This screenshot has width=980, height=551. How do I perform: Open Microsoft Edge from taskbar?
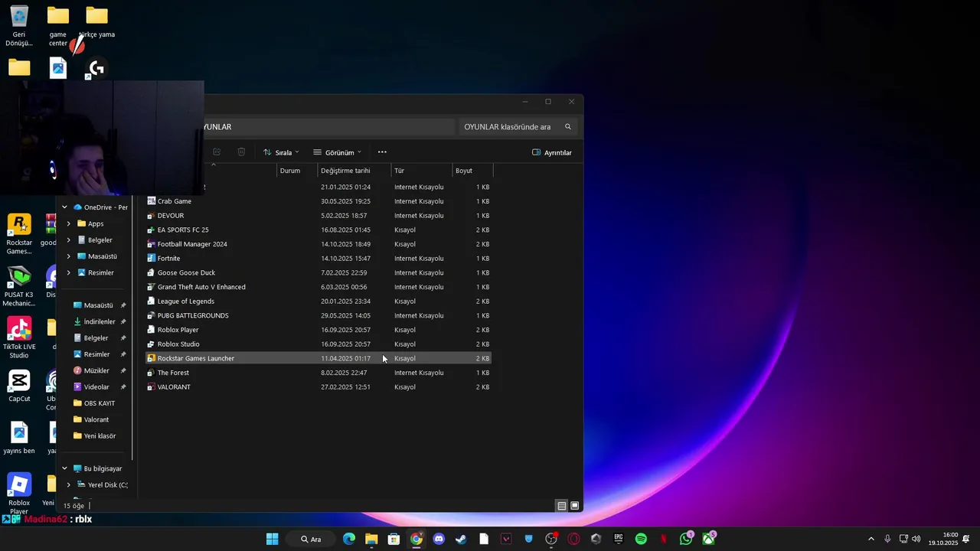coord(349,539)
